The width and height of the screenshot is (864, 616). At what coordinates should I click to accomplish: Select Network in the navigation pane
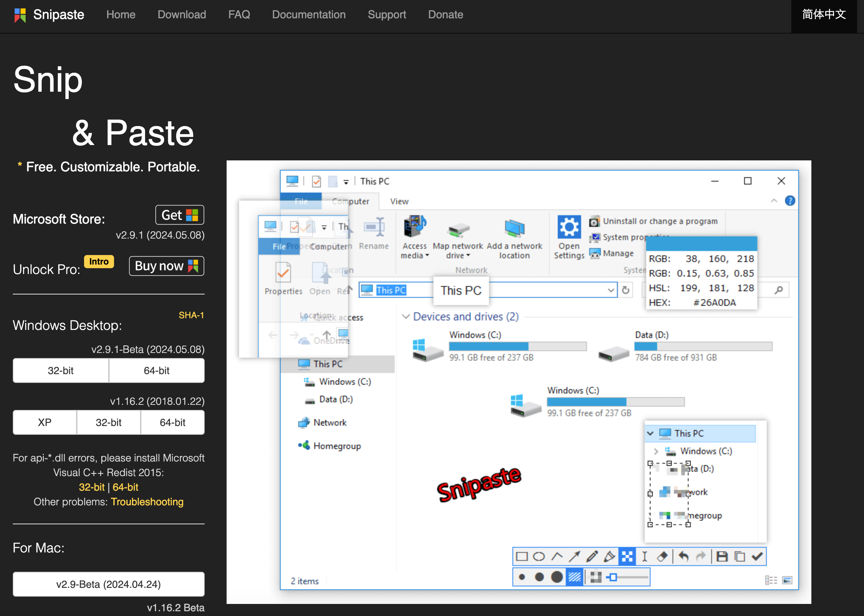point(322,423)
